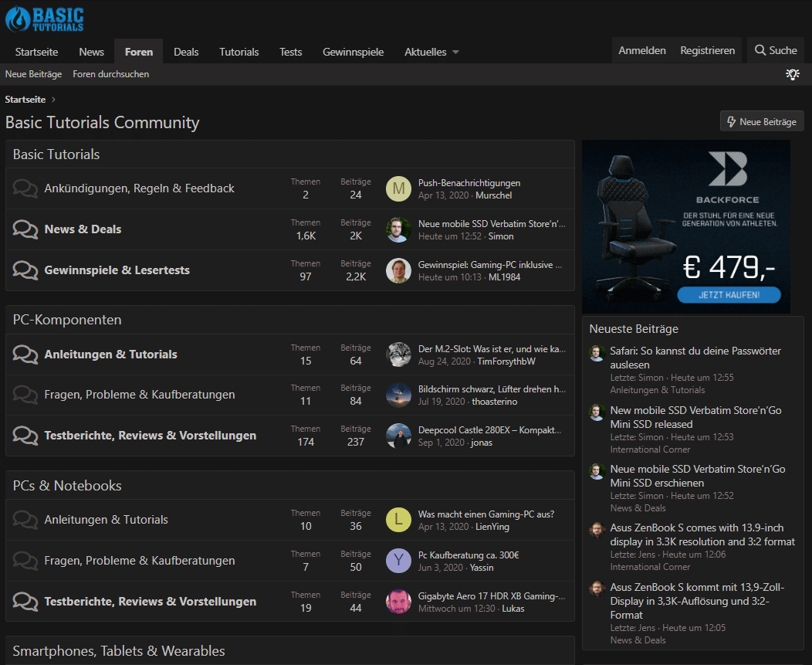Switch to the Deals tab

point(186,52)
